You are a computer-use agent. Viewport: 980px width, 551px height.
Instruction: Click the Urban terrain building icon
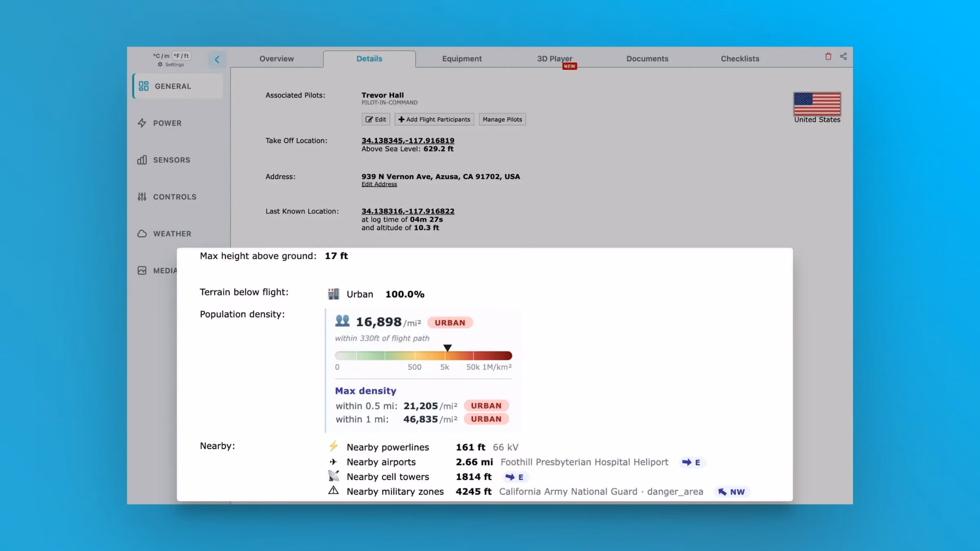click(334, 294)
